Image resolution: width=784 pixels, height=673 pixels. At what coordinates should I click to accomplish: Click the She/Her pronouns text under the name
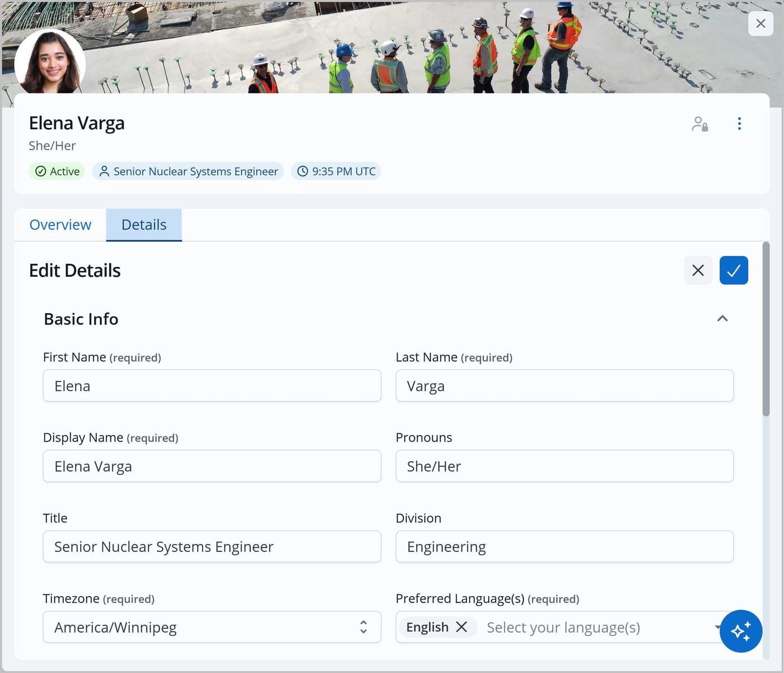pyautogui.click(x=52, y=146)
